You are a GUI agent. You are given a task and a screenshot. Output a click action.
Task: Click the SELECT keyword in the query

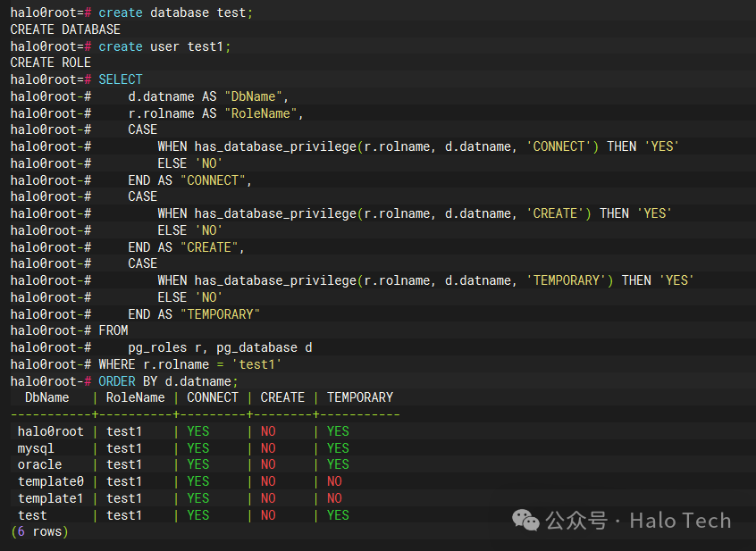click(x=121, y=79)
